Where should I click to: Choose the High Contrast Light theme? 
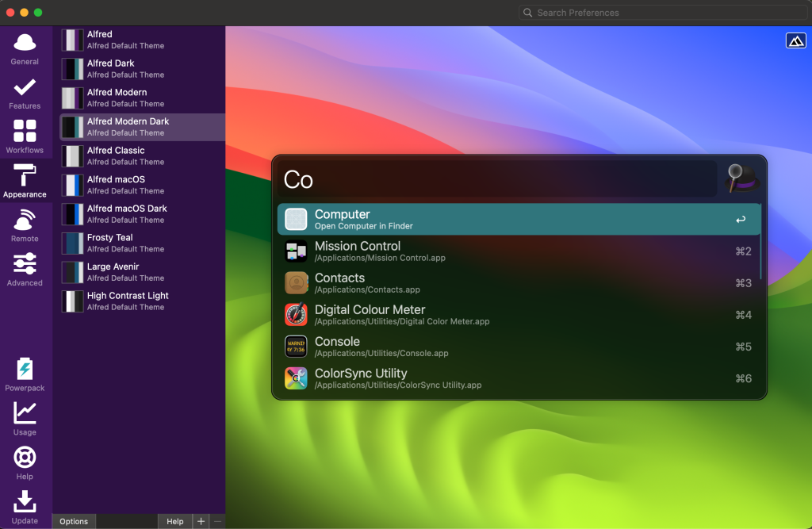click(x=143, y=301)
